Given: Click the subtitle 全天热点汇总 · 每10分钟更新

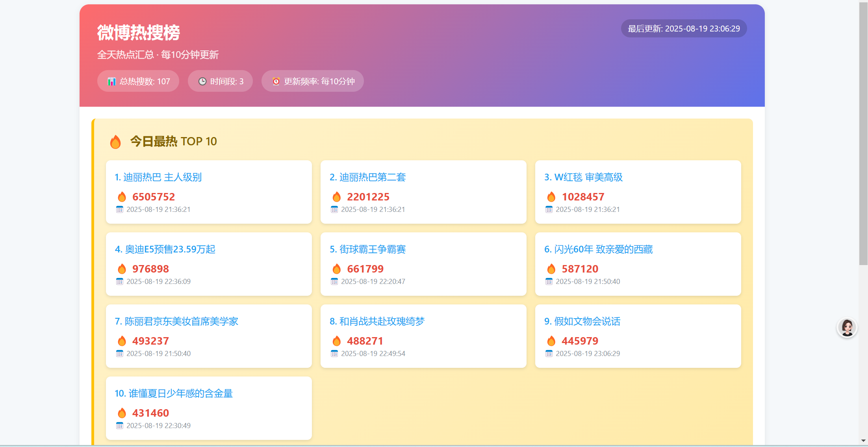Looking at the screenshot, I should [x=158, y=55].
